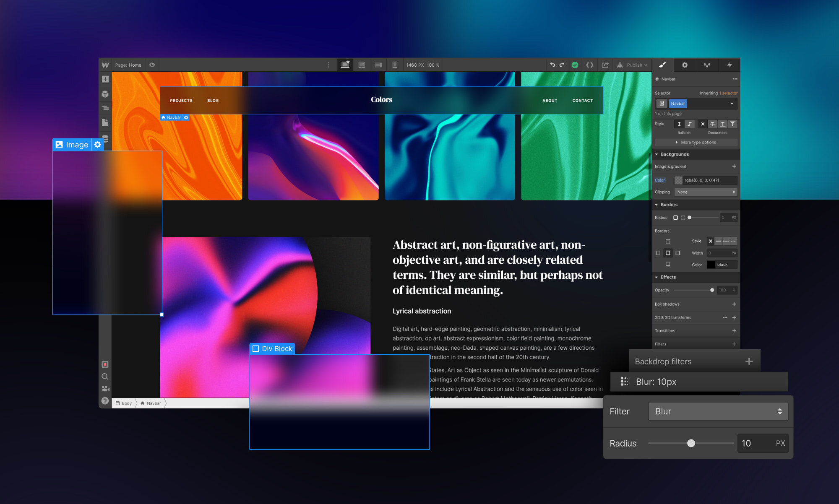Open the Interactions panel via lightning icon

730,65
